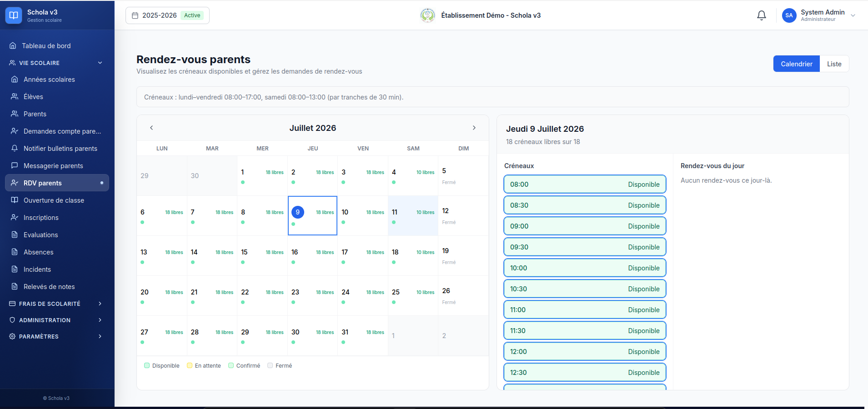Click the SA user avatar
This screenshot has width=868, height=409.
[789, 15]
